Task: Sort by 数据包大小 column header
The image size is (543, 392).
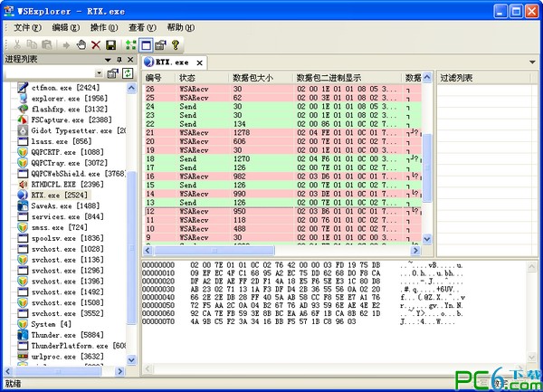Action: (x=259, y=77)
